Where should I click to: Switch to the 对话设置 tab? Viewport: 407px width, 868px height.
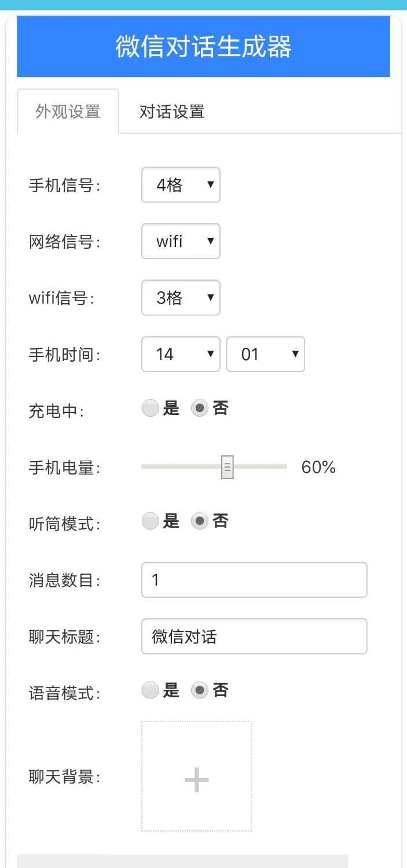(171, 111)
